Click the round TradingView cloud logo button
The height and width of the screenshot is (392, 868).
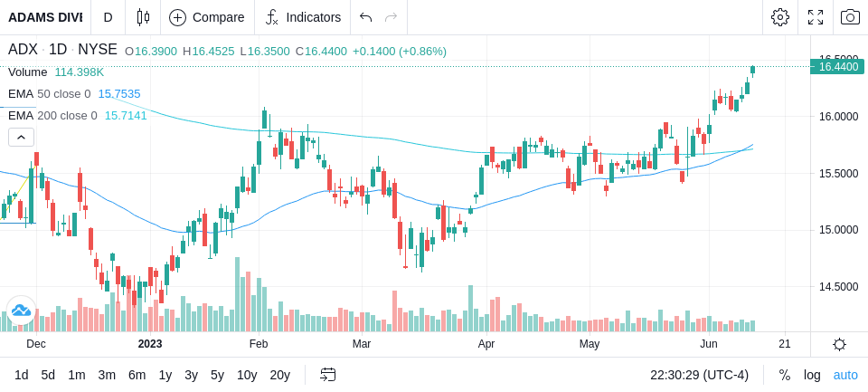(x=21, y=311)
